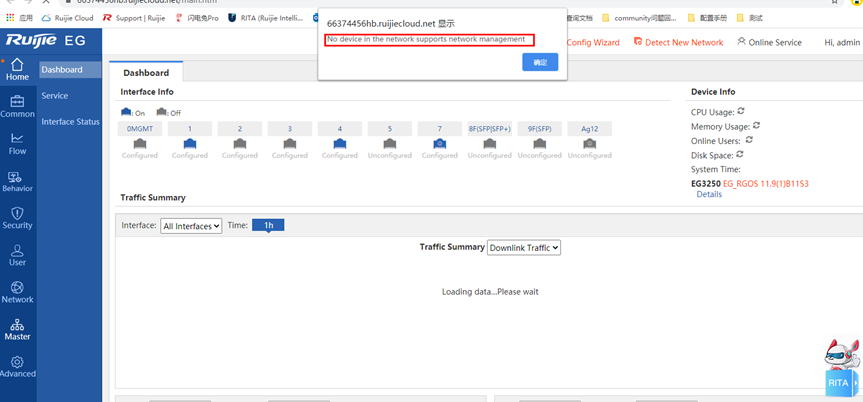Open the Support | Ruijie bookmark

pyautogui.click(x=134, y=18)
